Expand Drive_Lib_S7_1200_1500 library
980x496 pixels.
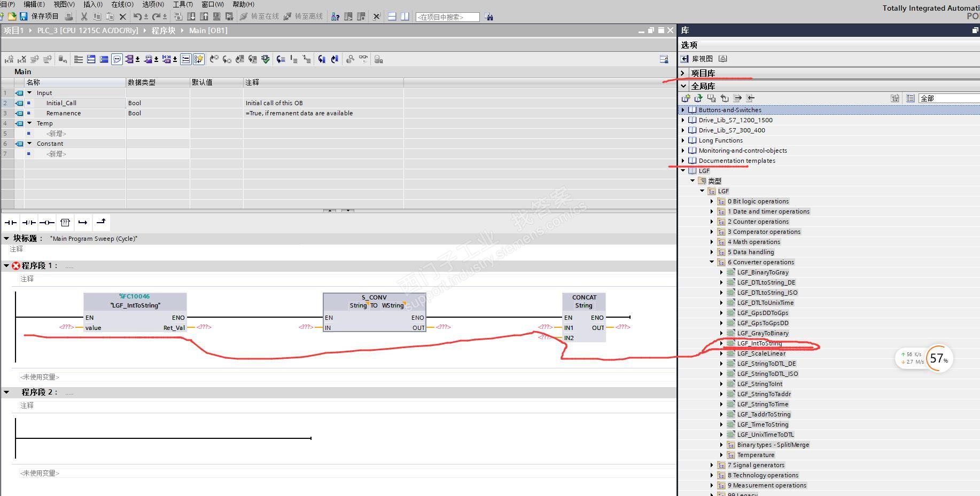[683, 120]
